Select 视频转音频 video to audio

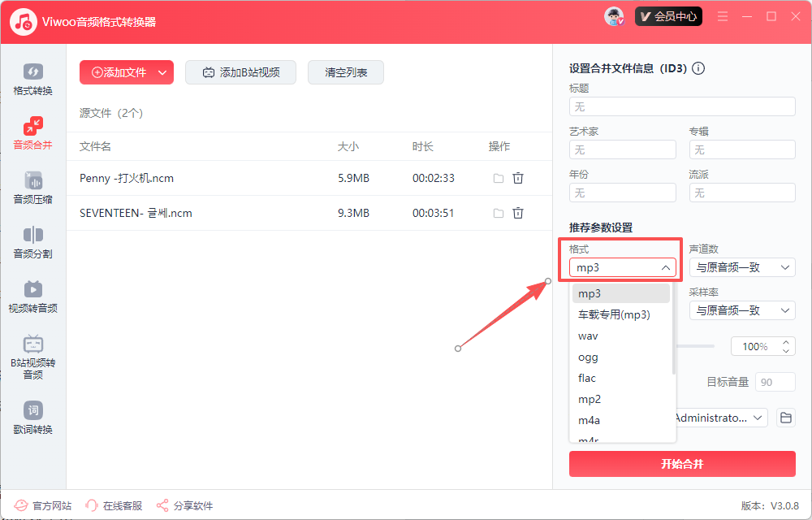32,297
